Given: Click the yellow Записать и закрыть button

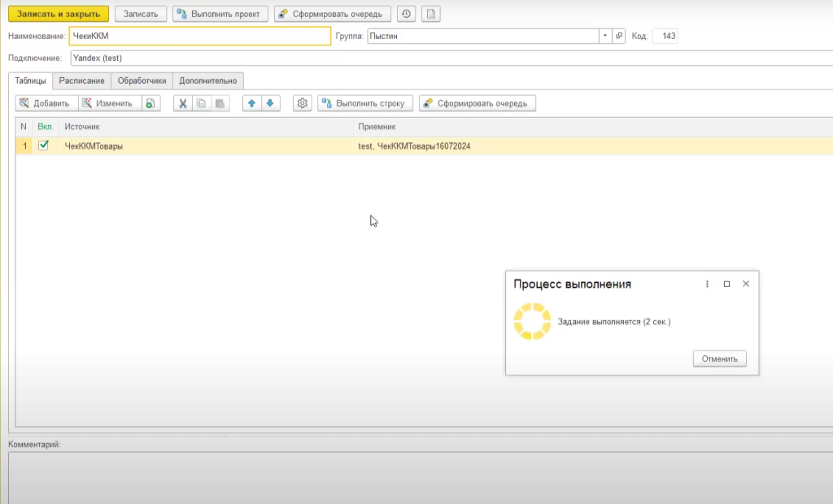Looking at the screenshot, I should tap(59, 14).
